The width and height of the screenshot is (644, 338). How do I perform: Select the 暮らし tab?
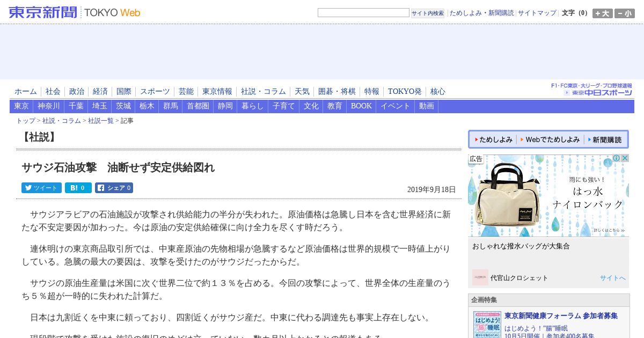pyautogui.click(x=253, y=106)
